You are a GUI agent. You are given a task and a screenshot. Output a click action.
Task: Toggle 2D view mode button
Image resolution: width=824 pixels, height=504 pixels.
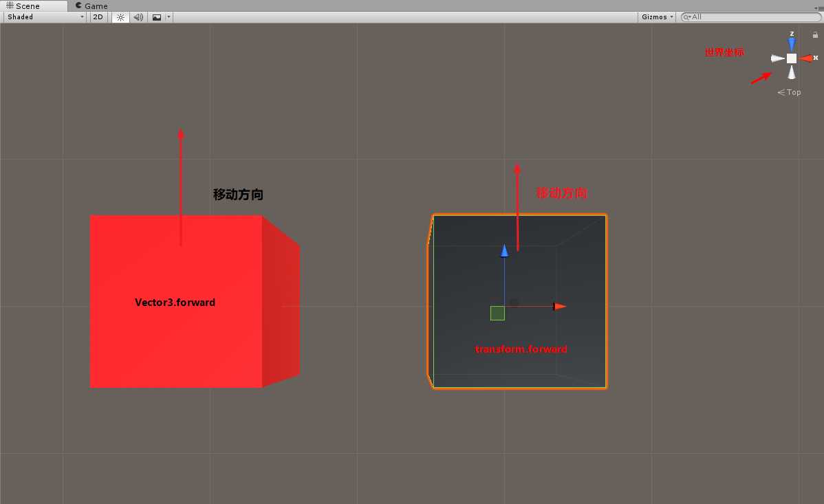(98, 17)
